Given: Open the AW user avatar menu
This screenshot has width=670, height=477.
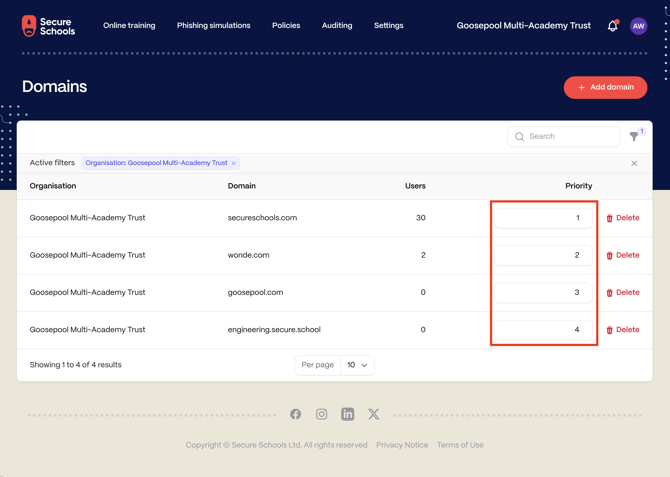Looking at the screenshot, I should pyautogui.click(x=639, y=26).
